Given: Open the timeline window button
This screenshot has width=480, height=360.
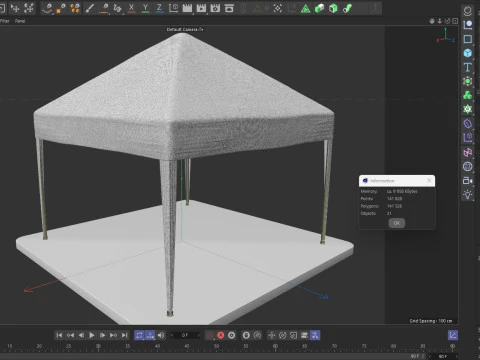Looking at the screenshot, I should pyautogui.click(x=453, y=335).
